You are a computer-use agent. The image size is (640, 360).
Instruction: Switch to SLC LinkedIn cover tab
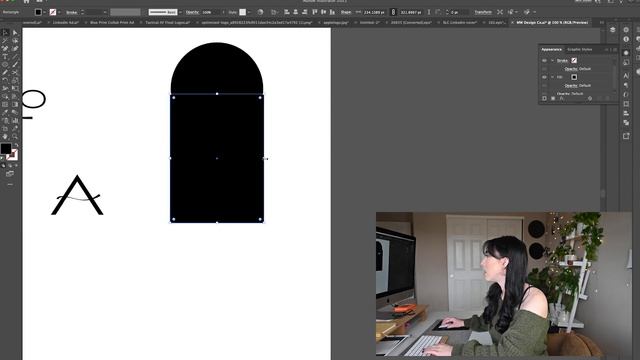point(460,22)
